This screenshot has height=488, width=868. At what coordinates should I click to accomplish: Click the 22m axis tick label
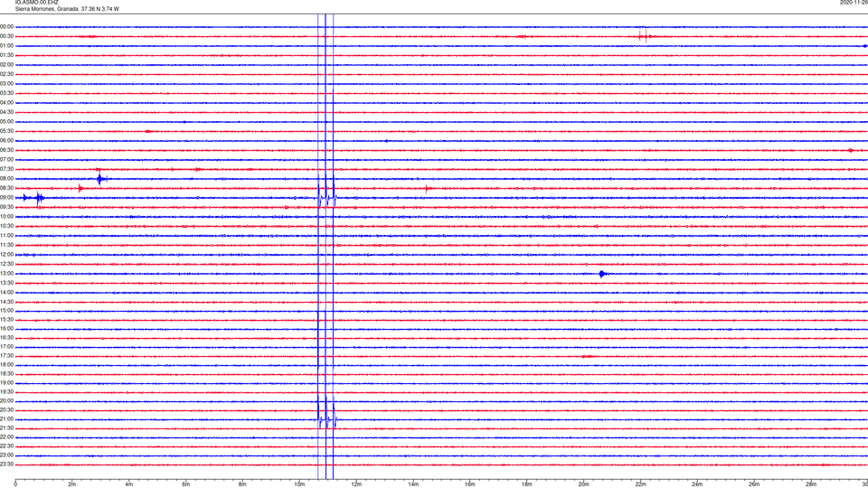pyautogui.click(x=640, y=484)
